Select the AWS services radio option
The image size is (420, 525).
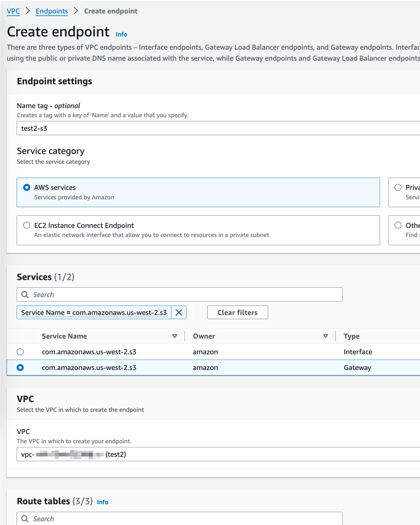click(x=27, y=188)
